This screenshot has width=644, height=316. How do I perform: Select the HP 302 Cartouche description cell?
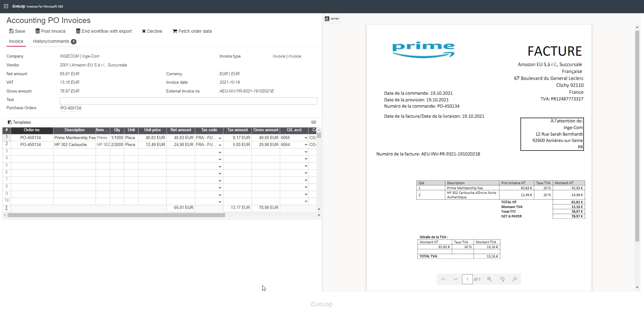point(75,145)
